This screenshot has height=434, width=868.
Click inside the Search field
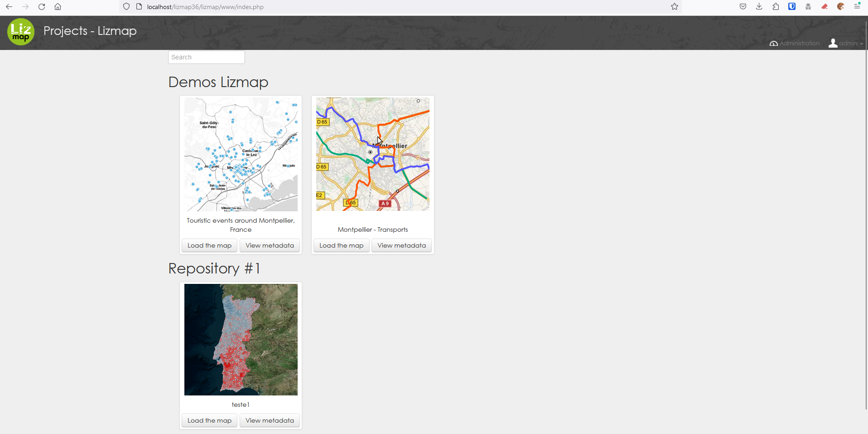click(x=206, y=57)
